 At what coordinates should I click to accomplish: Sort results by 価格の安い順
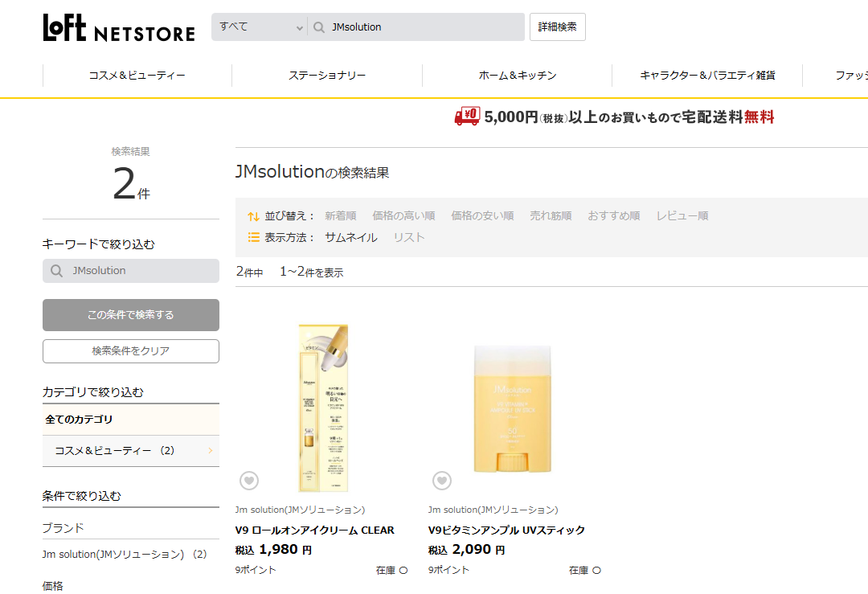click(x=482, y=216)
